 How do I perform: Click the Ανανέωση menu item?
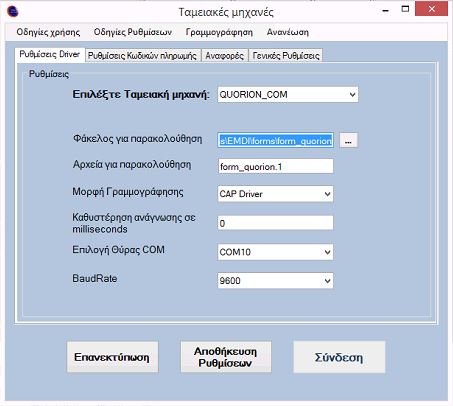click(288, 32)
